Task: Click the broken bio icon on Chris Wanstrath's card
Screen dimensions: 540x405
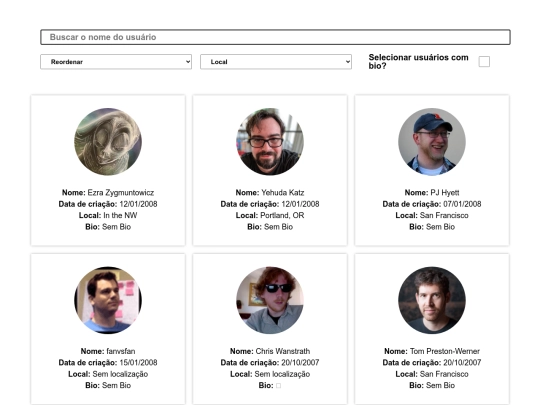Action: click(x=279, y=385)
